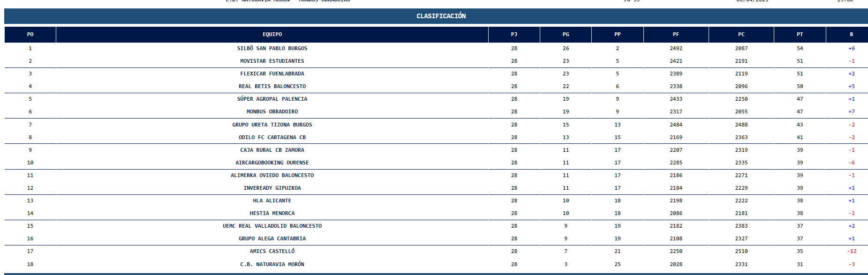Click C.B. NATURAVIA MORÓN in standings
The height and width of the screenshot is (275, 868).
[x=272, y=264]
